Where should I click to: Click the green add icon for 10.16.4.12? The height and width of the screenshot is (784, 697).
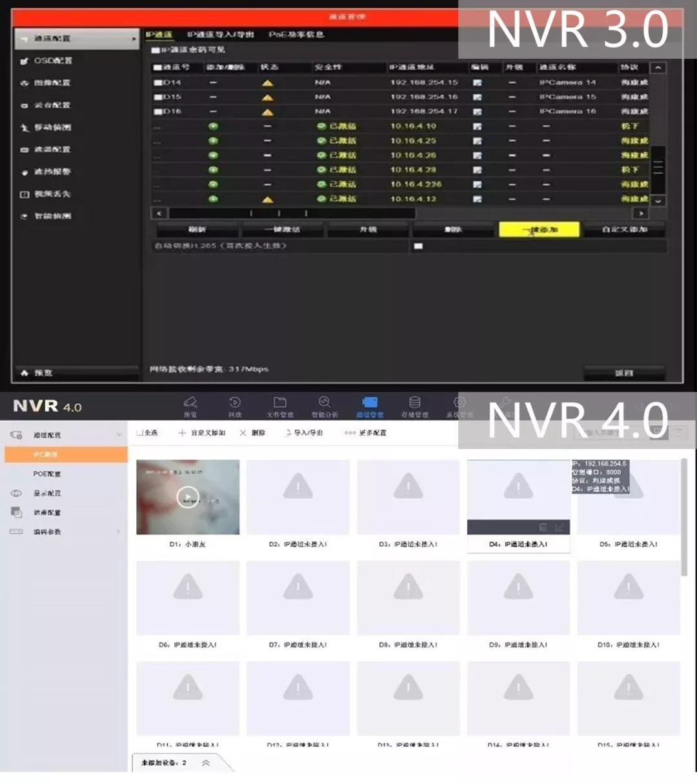[213, 199]
